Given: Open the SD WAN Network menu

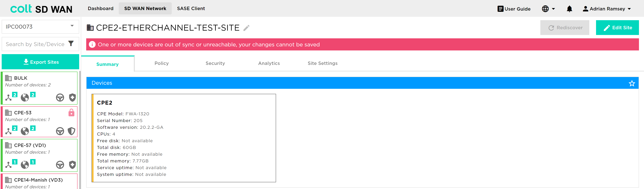Looking at the screenshot, I should point(145,9).
